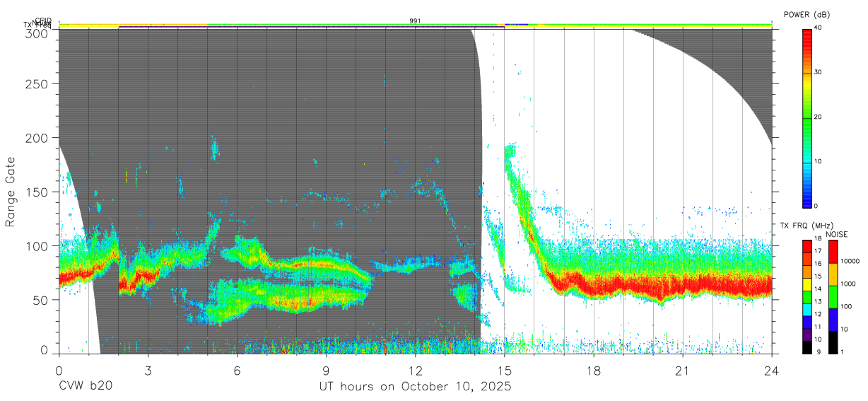Click the '150' range gate tick label
The image size is (868, 401).
pyautogui.click(x=38, y=192)
